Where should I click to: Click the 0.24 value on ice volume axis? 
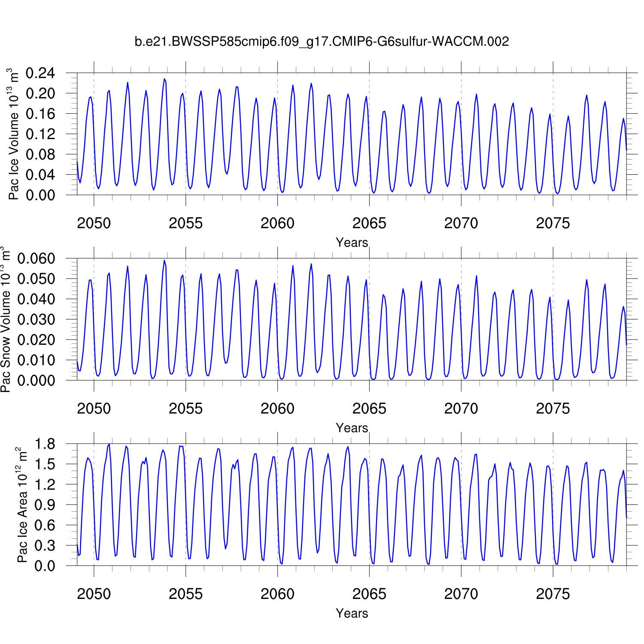(x=40, y=73)
